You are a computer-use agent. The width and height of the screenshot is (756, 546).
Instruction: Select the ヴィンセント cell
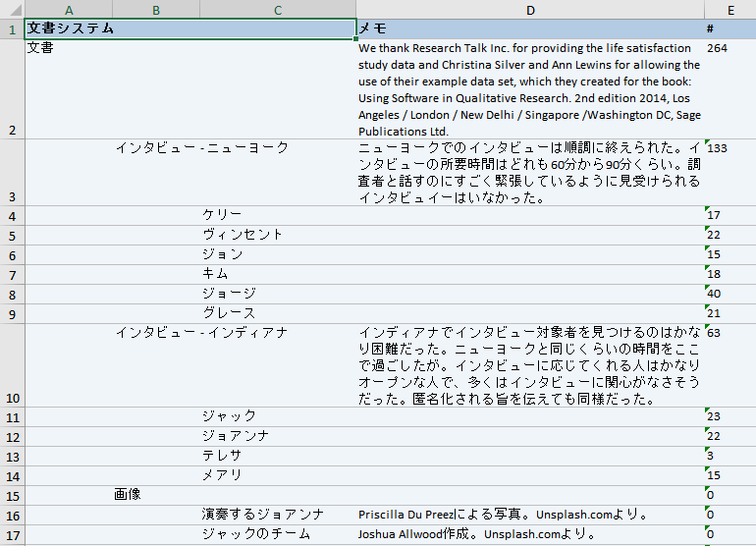click(x=278, y=236)
